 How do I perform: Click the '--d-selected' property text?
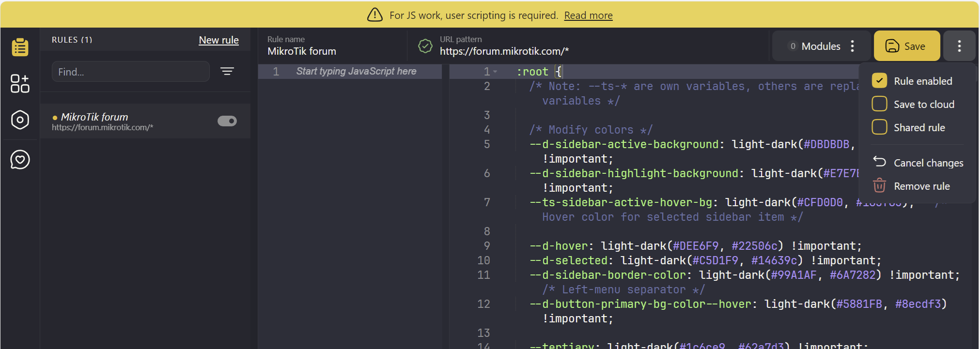pyautogui.click(x=568, y=260)
